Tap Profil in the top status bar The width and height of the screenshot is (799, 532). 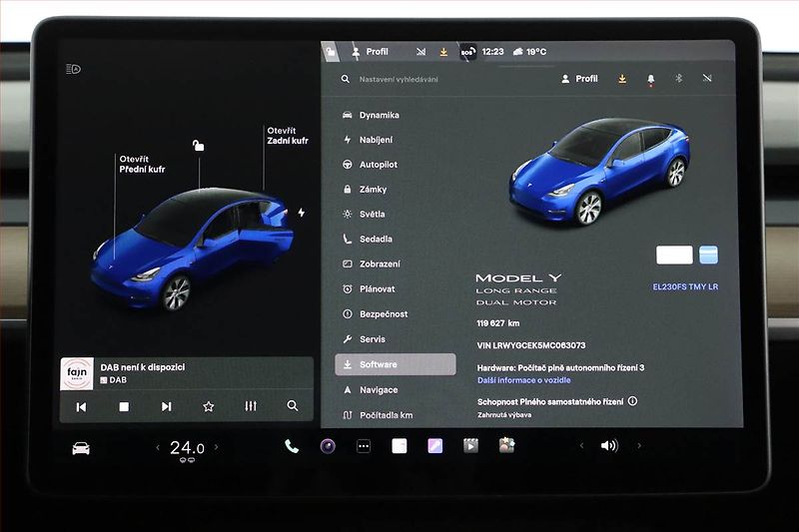[x=370, y=52]
